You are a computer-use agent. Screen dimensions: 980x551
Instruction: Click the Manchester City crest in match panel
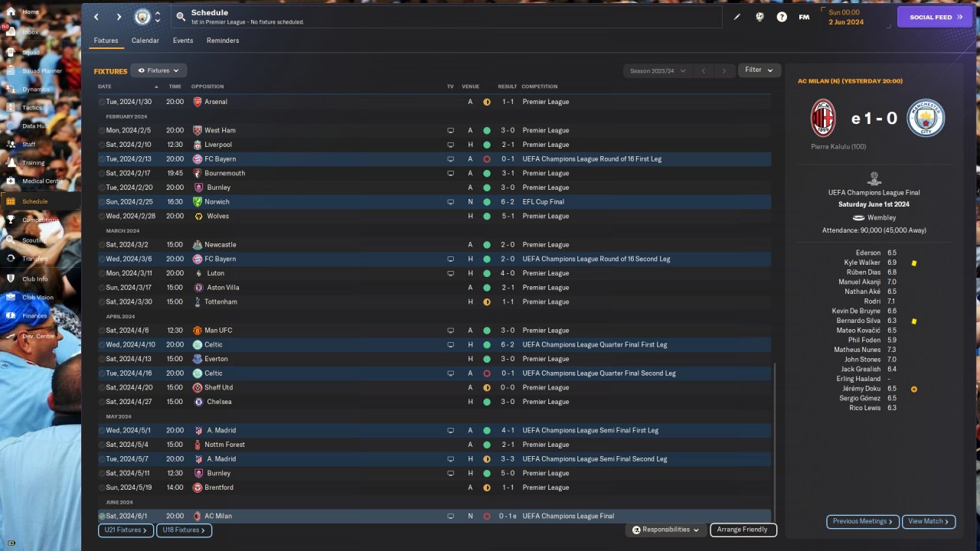click(926, 119)
